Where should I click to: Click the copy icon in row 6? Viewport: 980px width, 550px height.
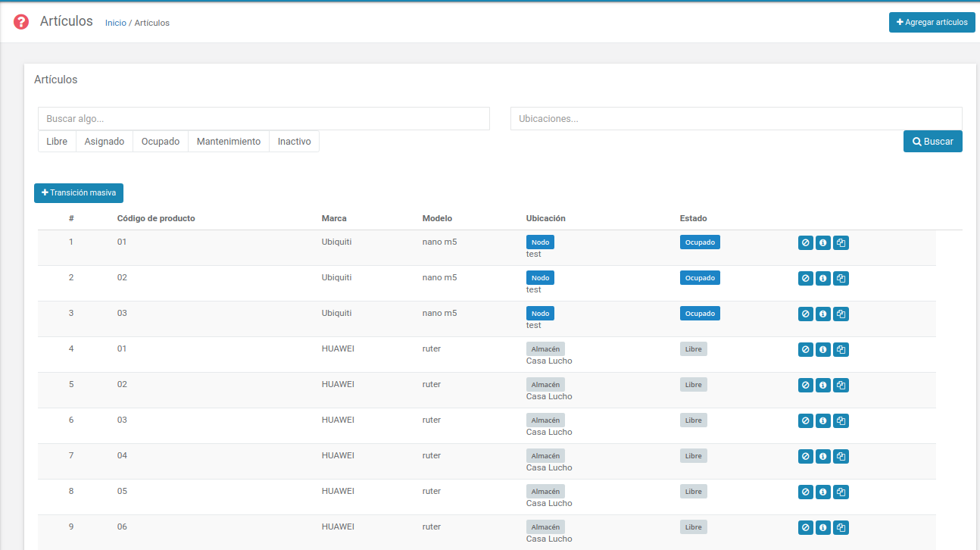click(x=841, y=421)
